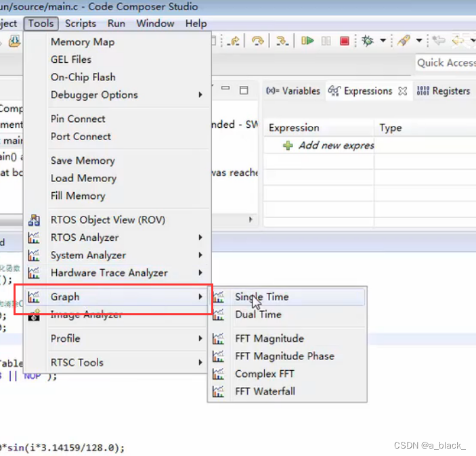The height and width of the screenshot is (456, 476).
Task: Open the Run menu
Action: coord(116,24)
